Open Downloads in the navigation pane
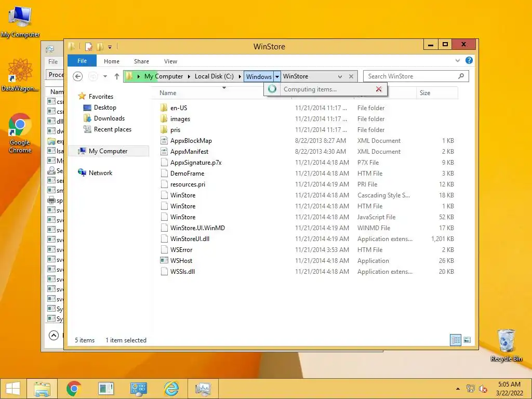The image size is (532, 399). coord(109,118)
